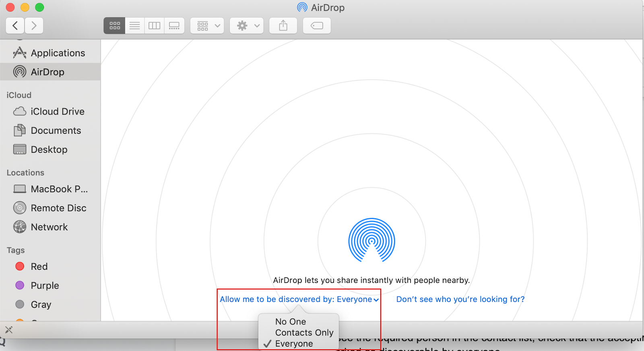The image size is (644, 351).
Task: Click the Applications icon in sidebar
Action: pos(19,53)
